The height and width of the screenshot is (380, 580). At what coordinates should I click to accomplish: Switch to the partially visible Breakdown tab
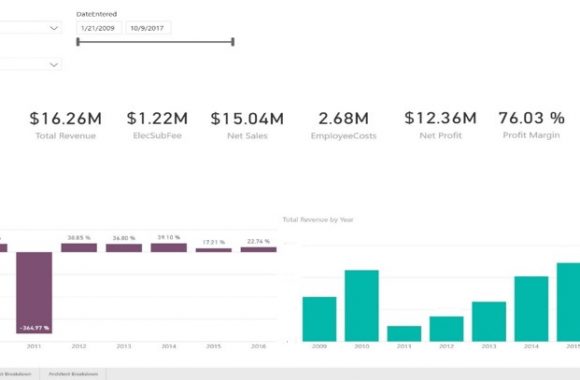[16, 374]
